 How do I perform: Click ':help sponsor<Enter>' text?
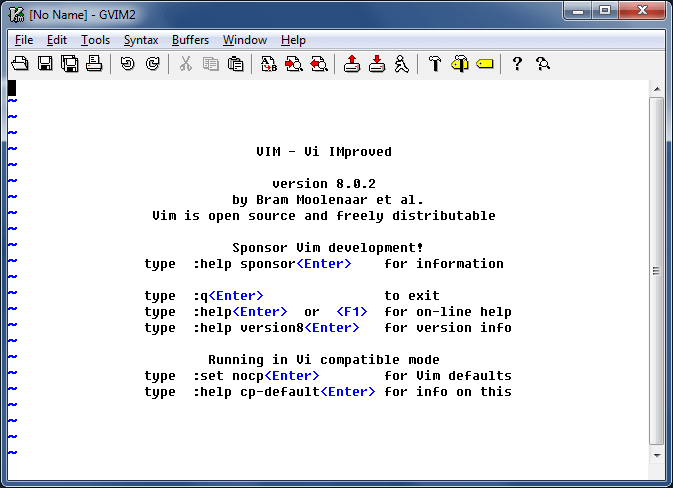click(273, 264)
